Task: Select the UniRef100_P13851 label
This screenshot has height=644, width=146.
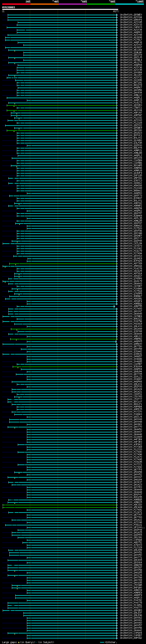Action: tap(131, 605)
